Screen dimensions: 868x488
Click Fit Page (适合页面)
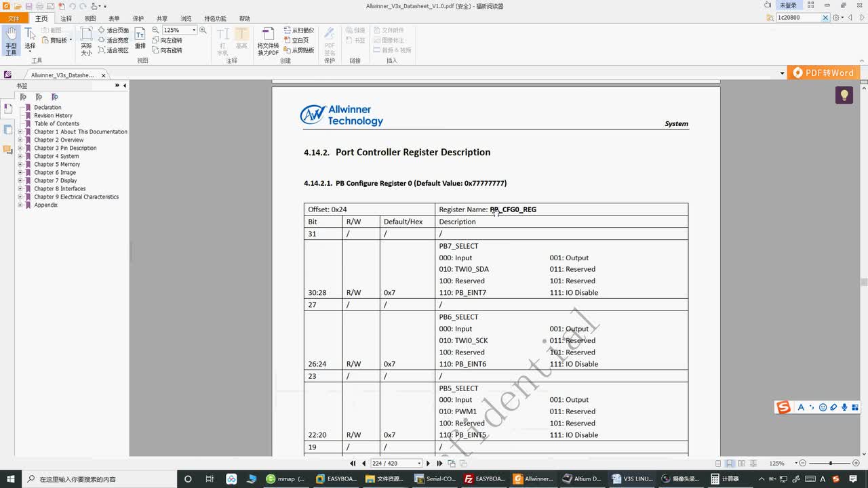pyautogui.click(x=113, y=30)
